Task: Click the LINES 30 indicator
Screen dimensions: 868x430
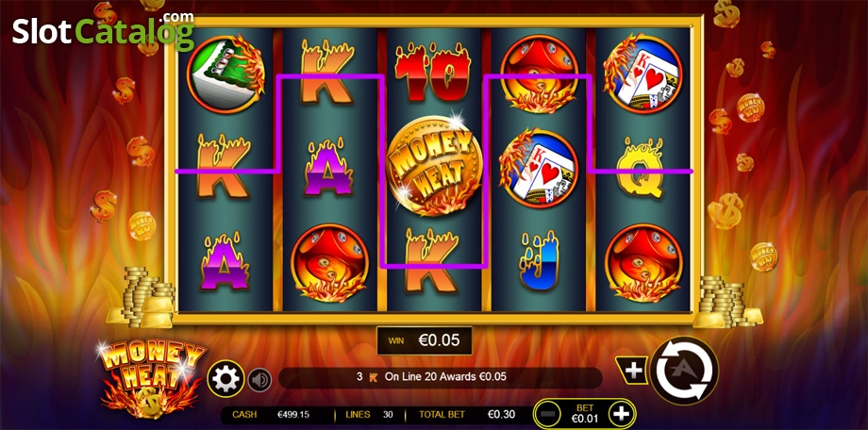Action: click(x=370, y=414)
